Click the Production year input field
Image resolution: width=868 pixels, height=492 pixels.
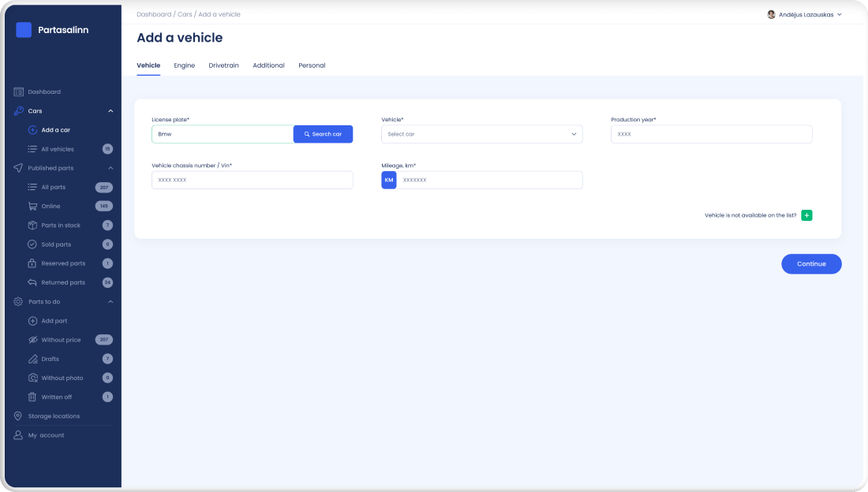[x=711, y=134]
